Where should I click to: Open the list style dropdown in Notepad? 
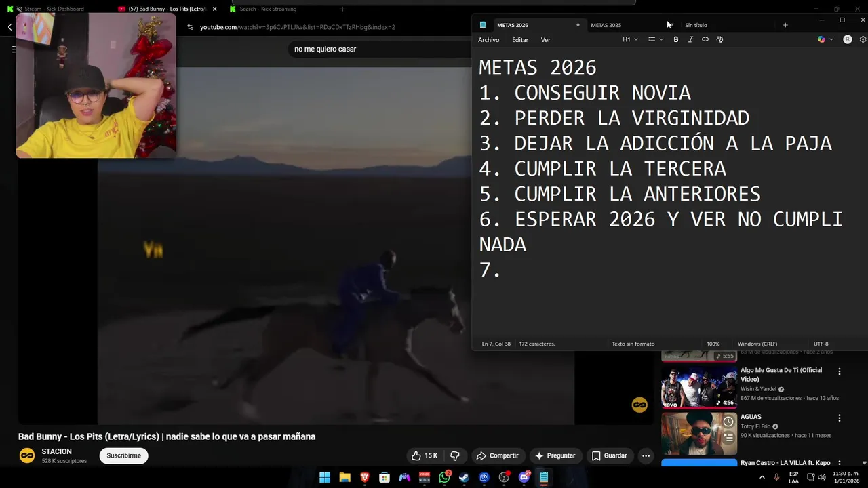click(655, 39)
